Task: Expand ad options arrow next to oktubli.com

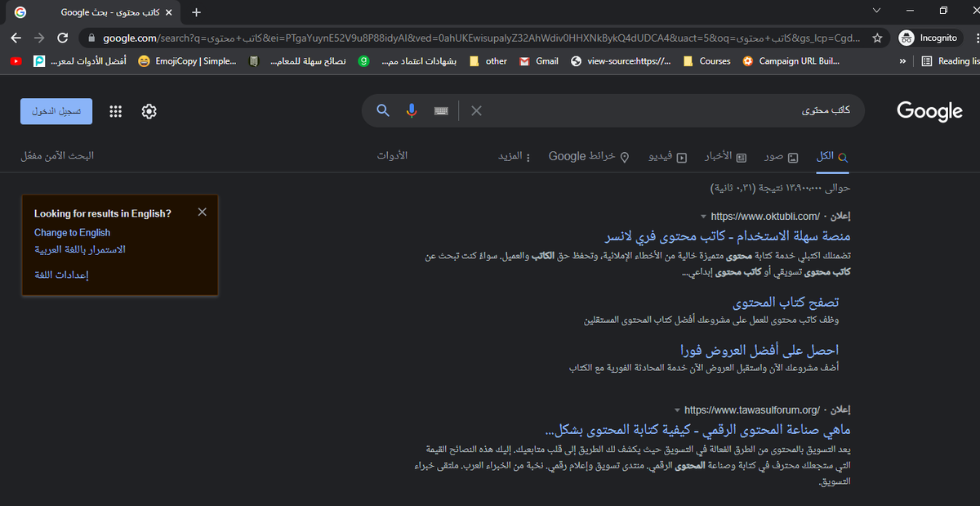Action: [703, 217]
